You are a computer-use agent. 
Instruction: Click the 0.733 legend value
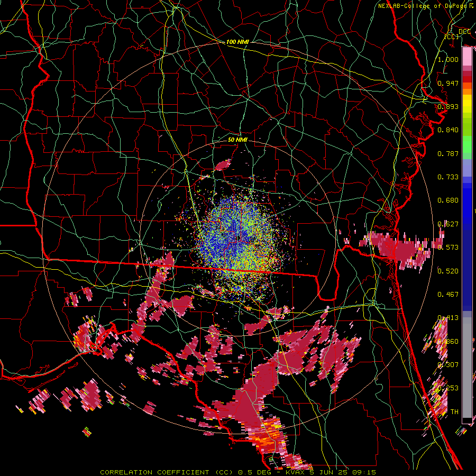[448, 177]
